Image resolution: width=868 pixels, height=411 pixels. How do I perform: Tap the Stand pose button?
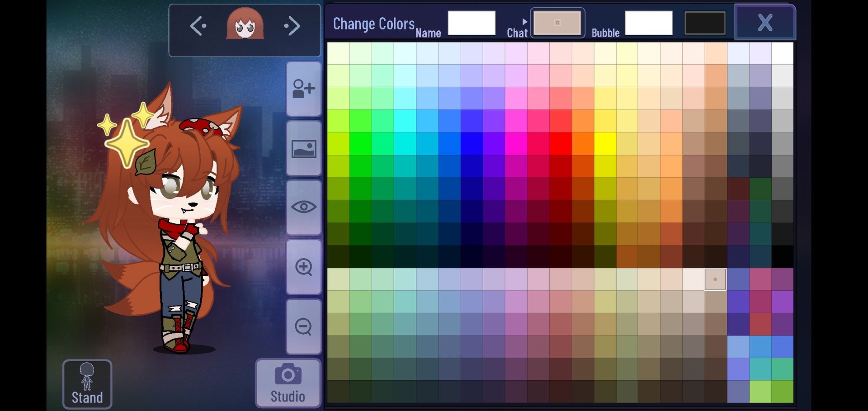[x=87, y=384]
